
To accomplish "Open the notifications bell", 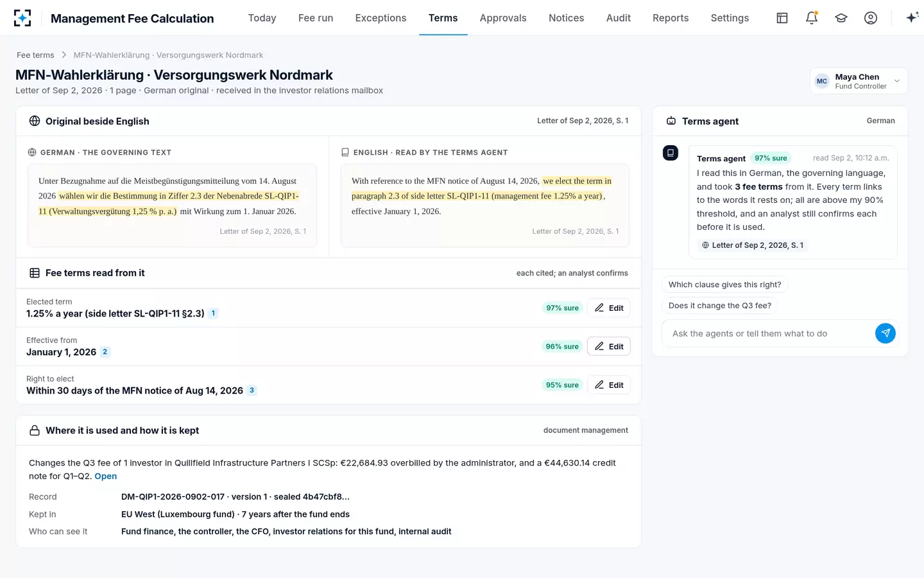I will tap(812, 18).
